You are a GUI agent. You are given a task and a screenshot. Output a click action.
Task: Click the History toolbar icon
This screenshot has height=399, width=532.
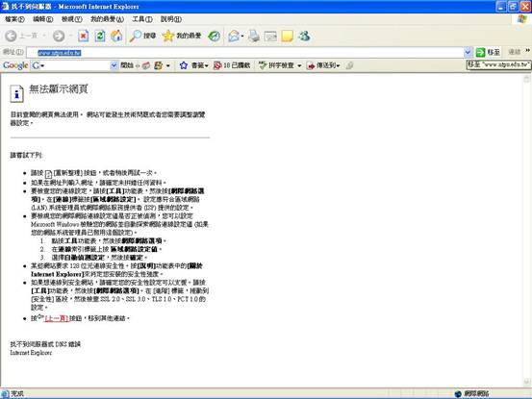(x=215, y=36)
